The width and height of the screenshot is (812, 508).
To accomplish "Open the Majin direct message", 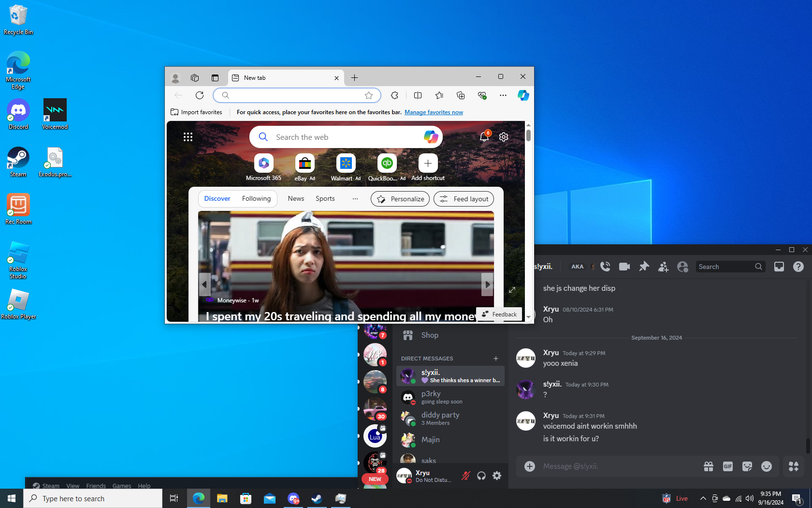I will click(450, 440).
